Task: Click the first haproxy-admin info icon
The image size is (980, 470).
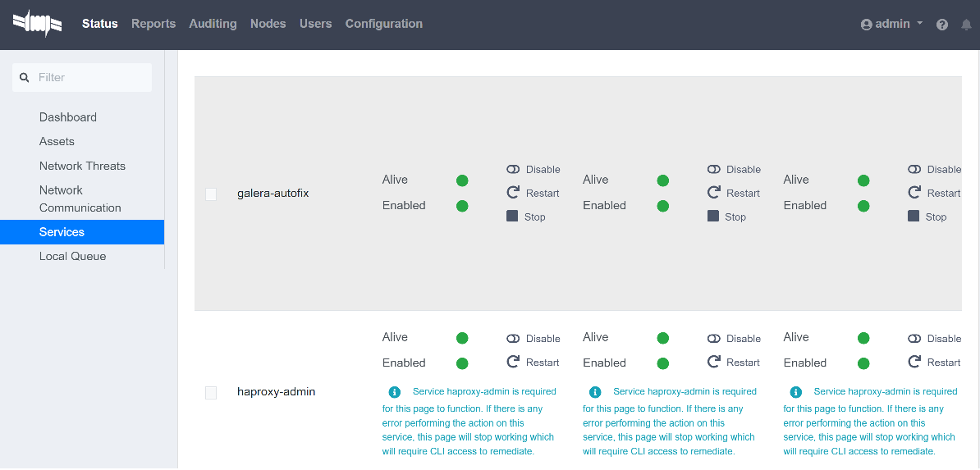Action: point(395,392)
